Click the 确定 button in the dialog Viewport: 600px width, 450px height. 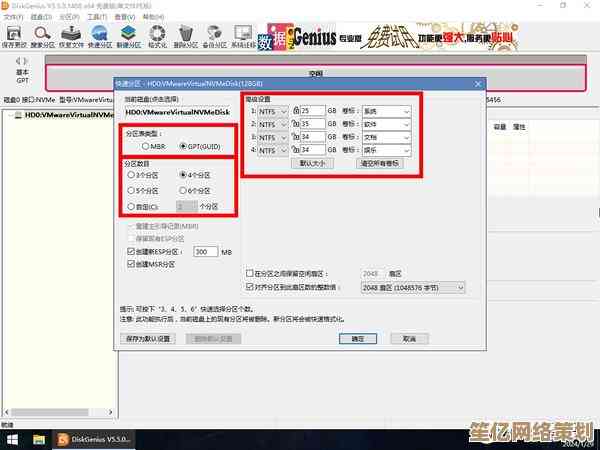(358, 339)
